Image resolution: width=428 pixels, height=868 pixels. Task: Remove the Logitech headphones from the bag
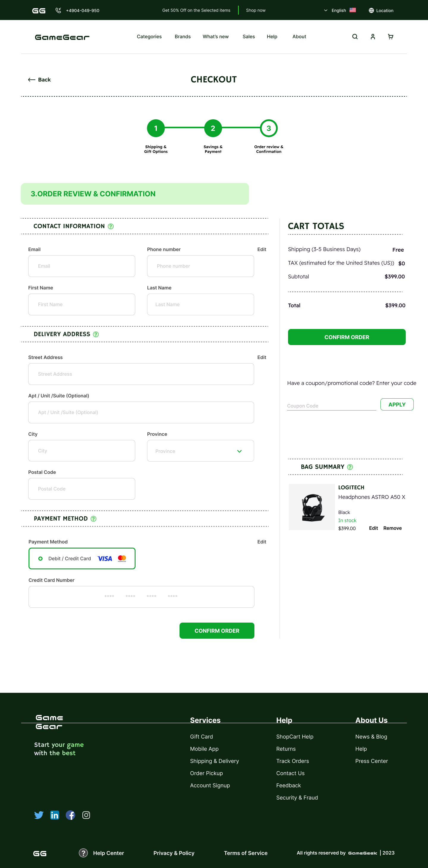[x=392, y=528]
